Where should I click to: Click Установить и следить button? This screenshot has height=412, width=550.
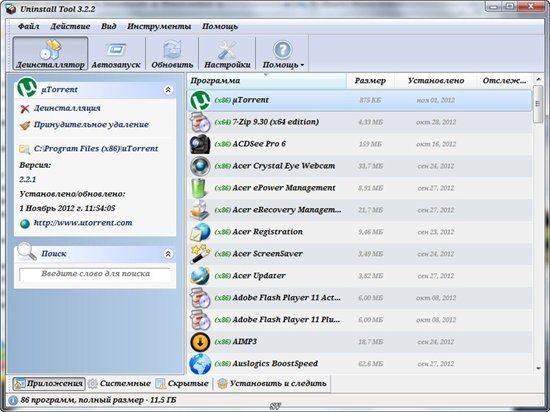(272, 384)
